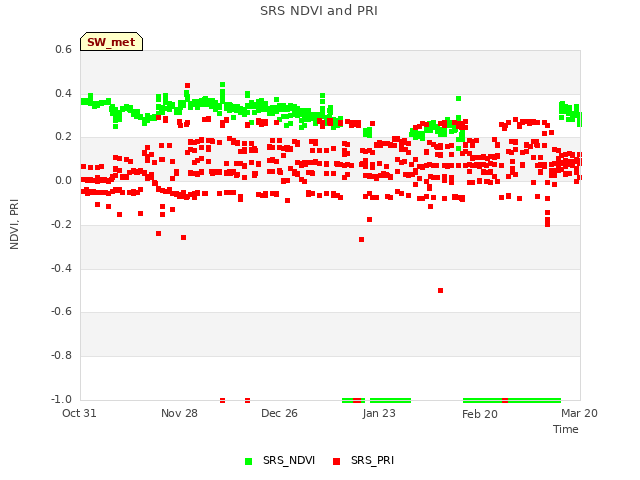
Task: Click the -0.6 y-axis tick label
Action: point(61,311)
